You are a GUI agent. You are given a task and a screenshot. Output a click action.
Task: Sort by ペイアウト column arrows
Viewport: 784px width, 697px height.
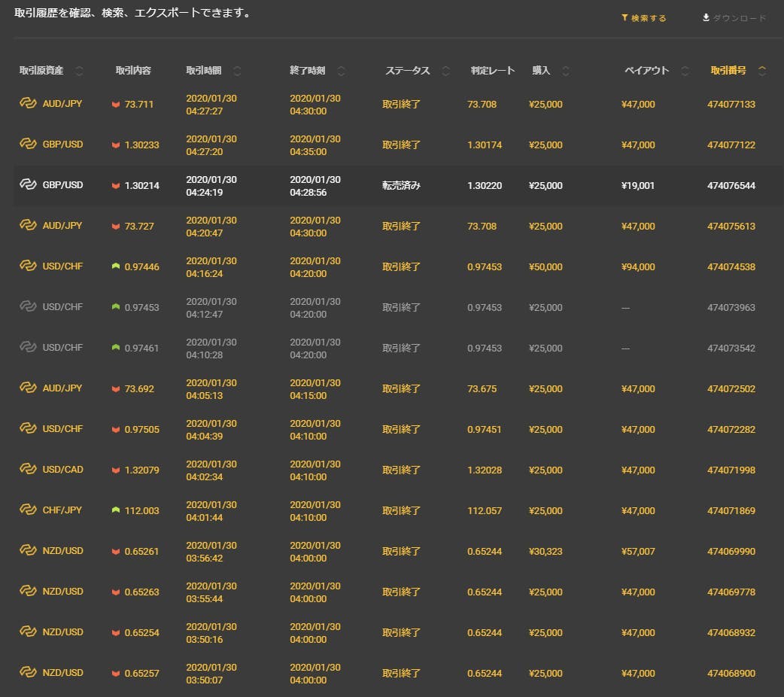[685, 71]
